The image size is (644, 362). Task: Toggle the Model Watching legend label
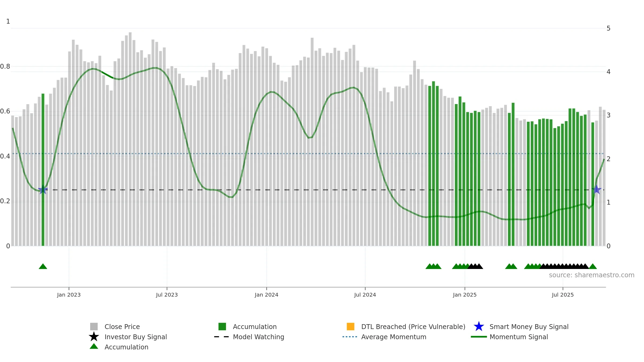click(258, 337)
